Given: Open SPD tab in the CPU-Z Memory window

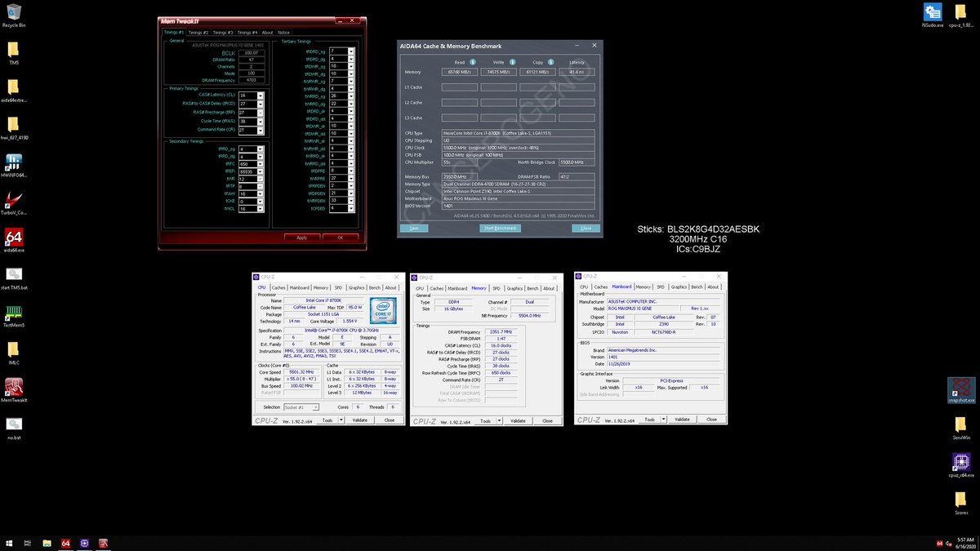Looking at the screenshot, I should 497,288.
